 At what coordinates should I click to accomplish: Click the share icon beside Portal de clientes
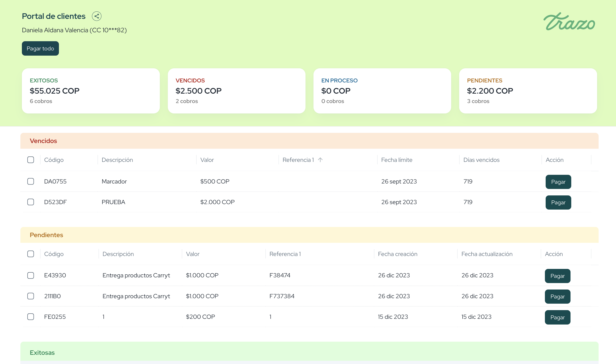coord(97,16)
